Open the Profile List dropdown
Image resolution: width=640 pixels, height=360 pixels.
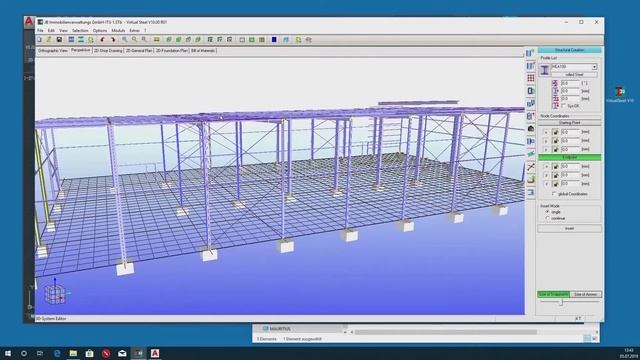(594, 67)
